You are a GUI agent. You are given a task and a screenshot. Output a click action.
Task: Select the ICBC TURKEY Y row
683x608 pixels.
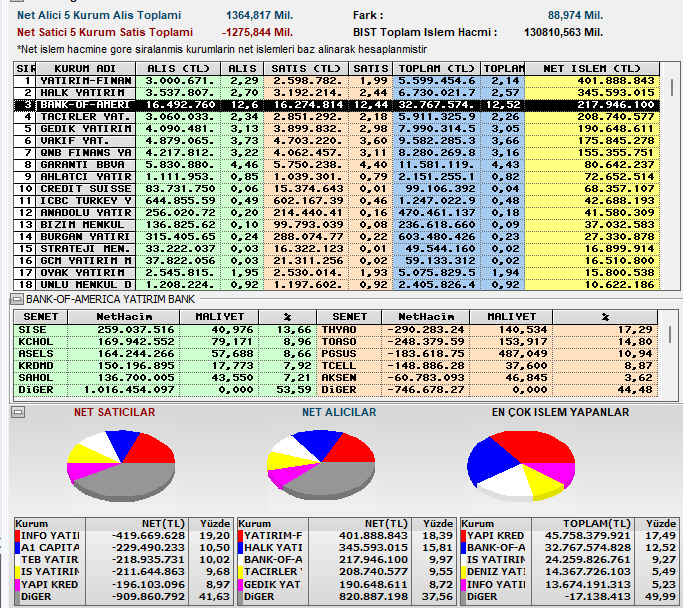336,201
